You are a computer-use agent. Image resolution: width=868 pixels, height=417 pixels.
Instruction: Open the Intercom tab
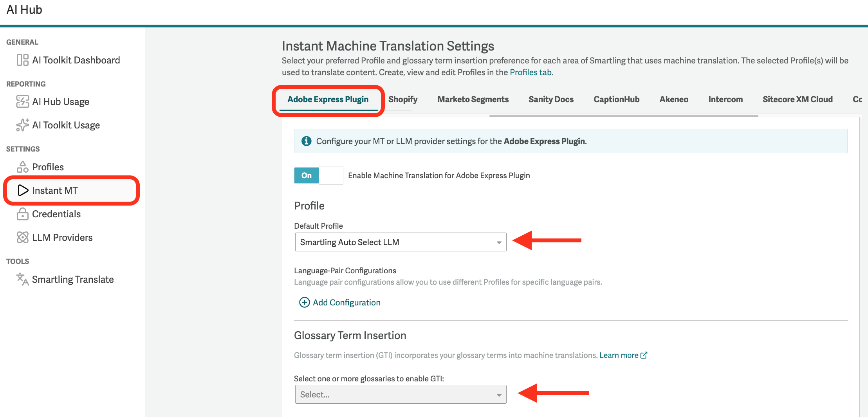725,99
